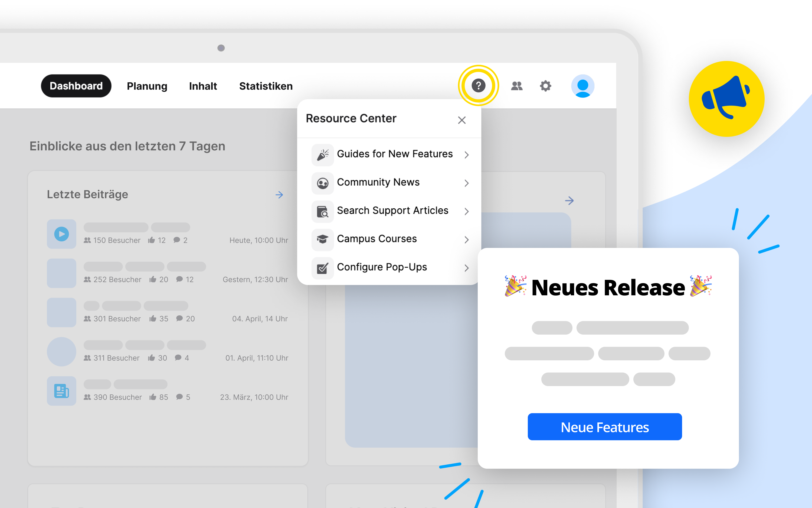Switch to the Inhalt tab
This screenshot has width=812, height=508.
[x=203, y=86]
